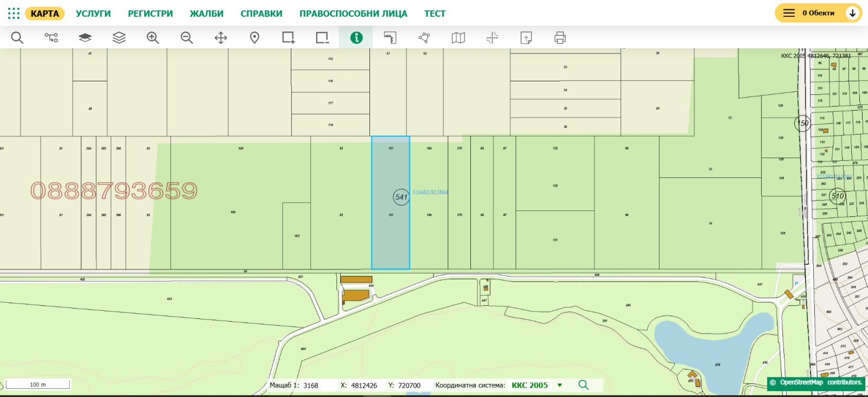This screenshot has height=397, width=868.
Task: Choose the add rectangle selection tool
Action: click(x=288, y=37)
